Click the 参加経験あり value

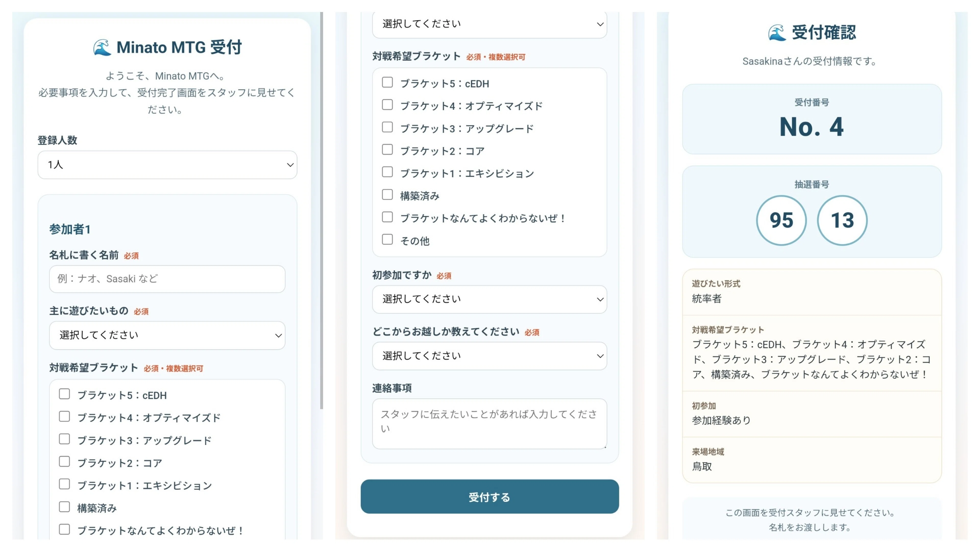(721, 421)
